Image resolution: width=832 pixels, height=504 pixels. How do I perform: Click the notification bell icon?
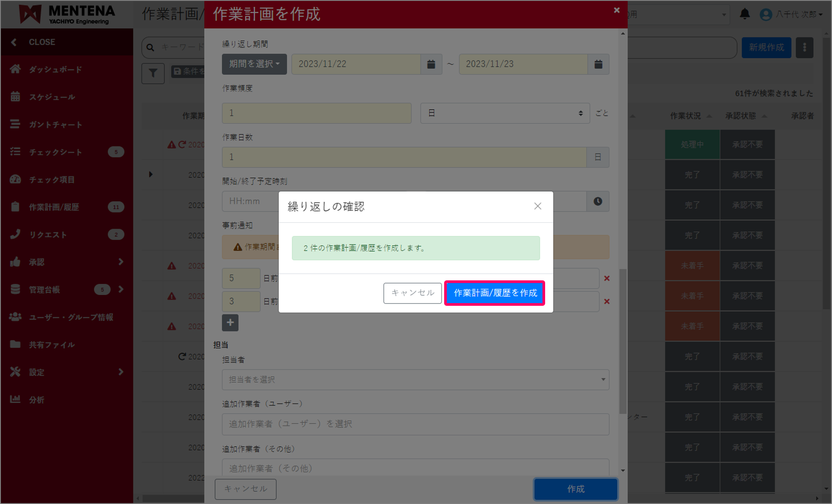click(745, 14)
